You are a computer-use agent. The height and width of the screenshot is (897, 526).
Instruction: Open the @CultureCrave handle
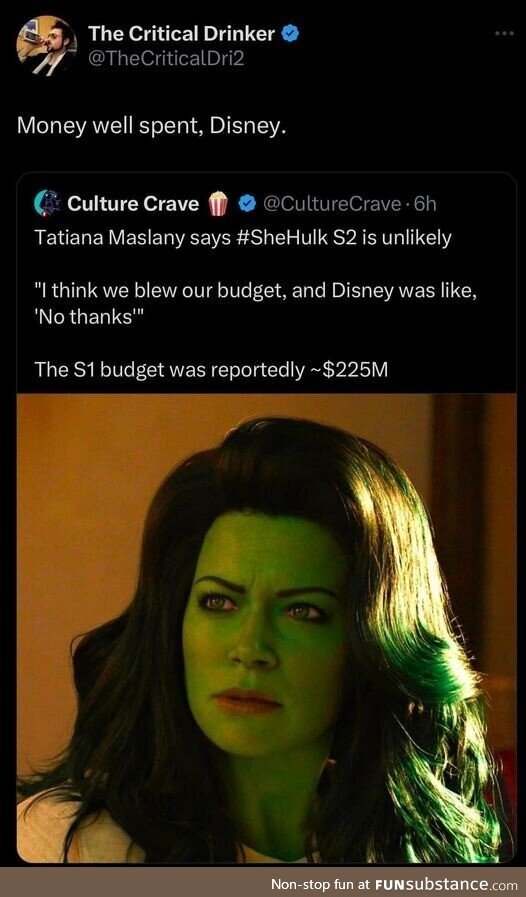(x=332, y=204)
